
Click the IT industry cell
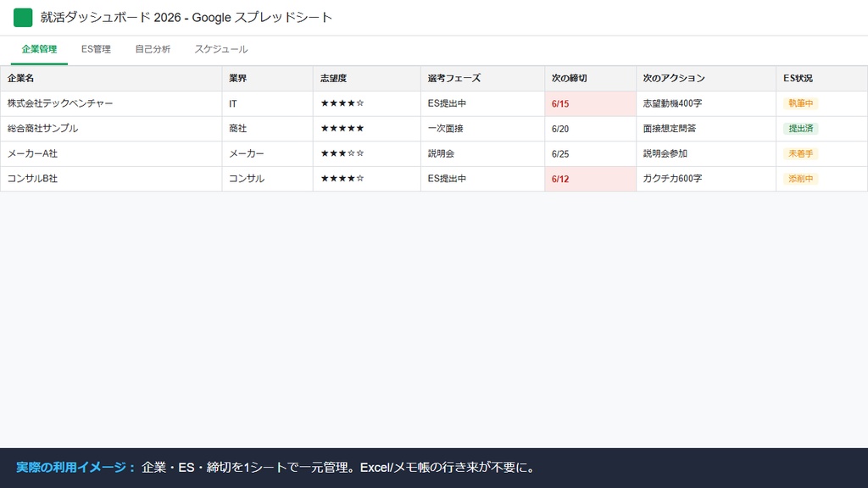(267, 103)
